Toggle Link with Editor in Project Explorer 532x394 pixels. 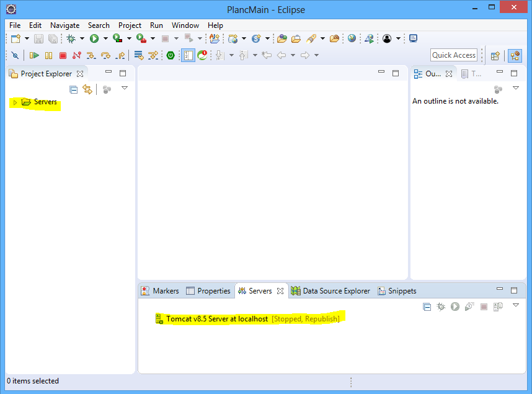coord(87,89)
